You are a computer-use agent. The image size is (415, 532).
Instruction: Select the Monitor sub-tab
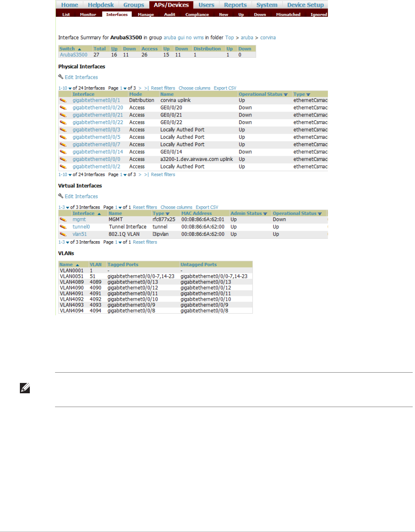pyautogui.click(x=88, y=15)
